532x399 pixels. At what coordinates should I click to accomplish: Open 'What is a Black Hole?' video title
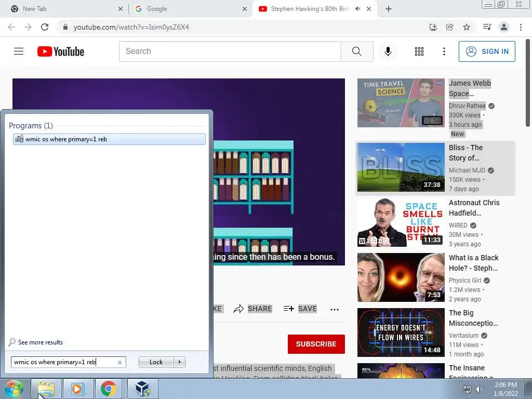pyautogui.click(x=474, y=262)
